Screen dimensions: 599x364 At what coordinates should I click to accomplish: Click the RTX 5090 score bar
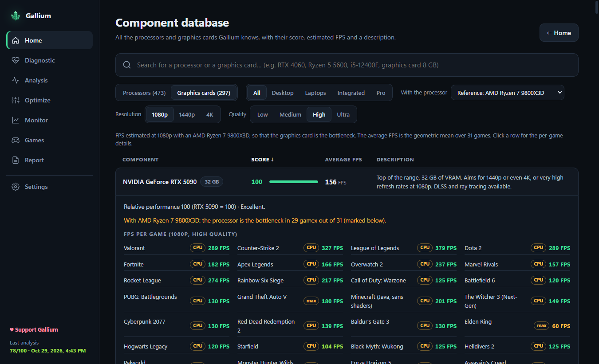(294, 182)
